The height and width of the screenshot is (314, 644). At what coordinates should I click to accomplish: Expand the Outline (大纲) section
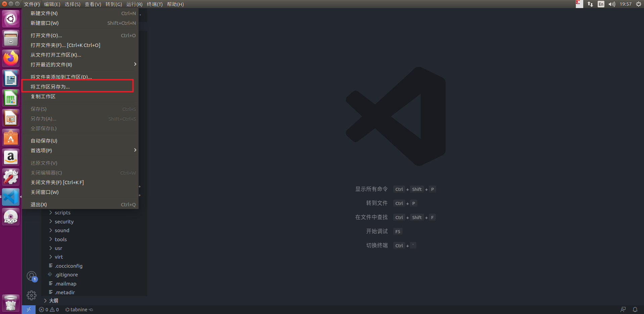[54, 301]
